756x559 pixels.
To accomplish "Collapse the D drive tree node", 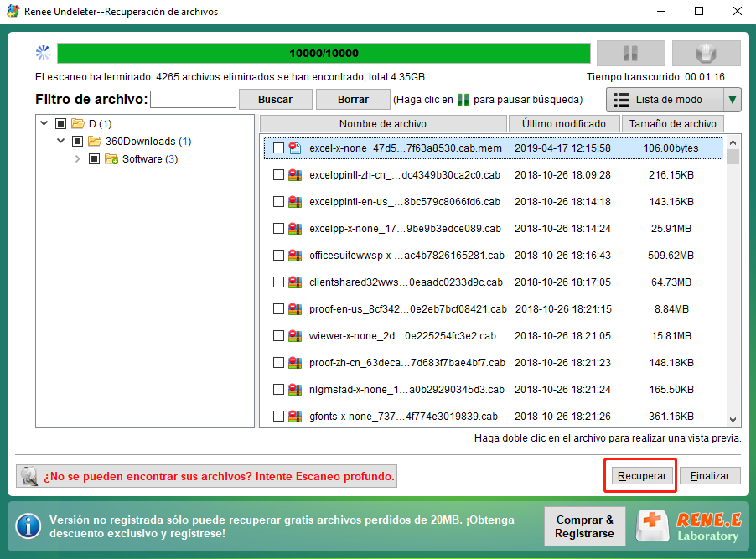I will coord(44,123).
